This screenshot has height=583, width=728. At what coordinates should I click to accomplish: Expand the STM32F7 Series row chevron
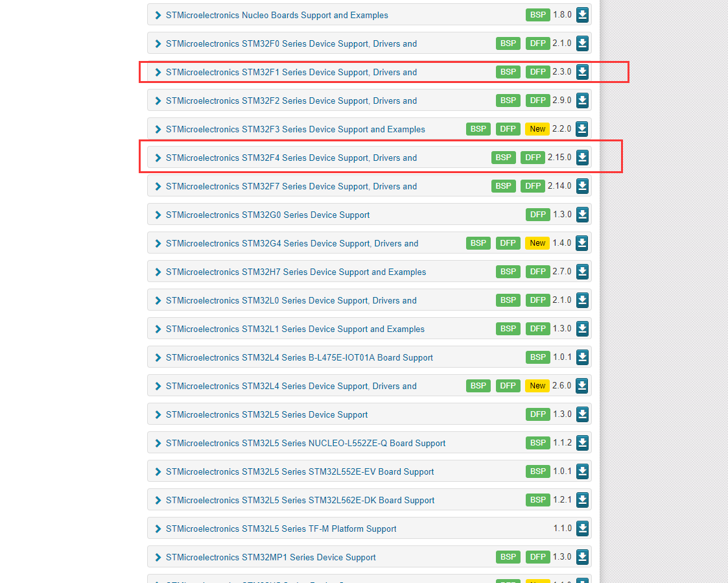click(x=158, y=186)
